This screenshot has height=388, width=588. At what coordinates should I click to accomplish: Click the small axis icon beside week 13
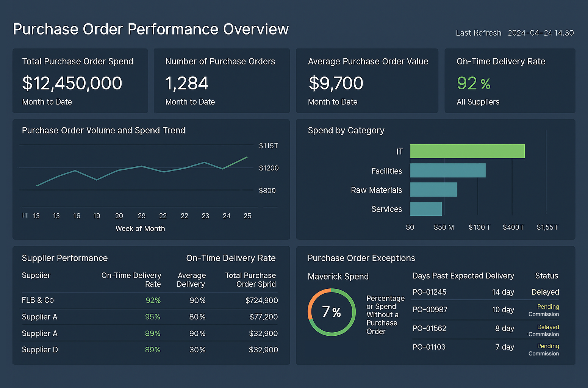pyautogui.click(x=25, y=215)
